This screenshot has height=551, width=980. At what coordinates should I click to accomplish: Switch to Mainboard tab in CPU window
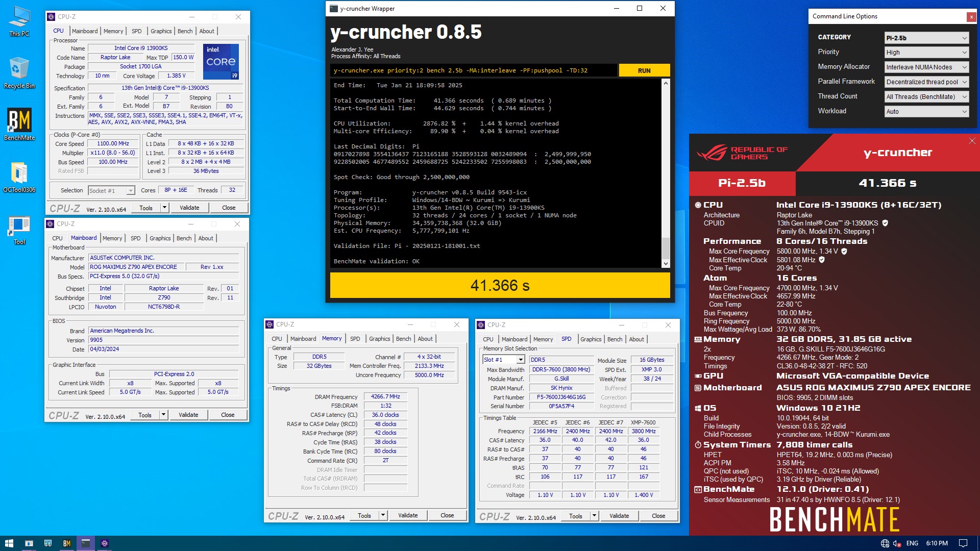85,31
